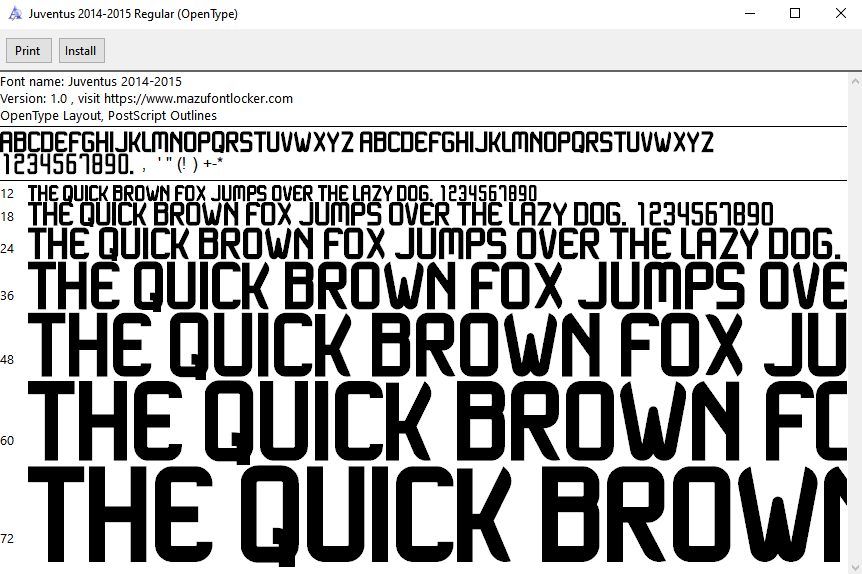Click the 12 point size label
862x574 pixels.
(x=7, y=194)
